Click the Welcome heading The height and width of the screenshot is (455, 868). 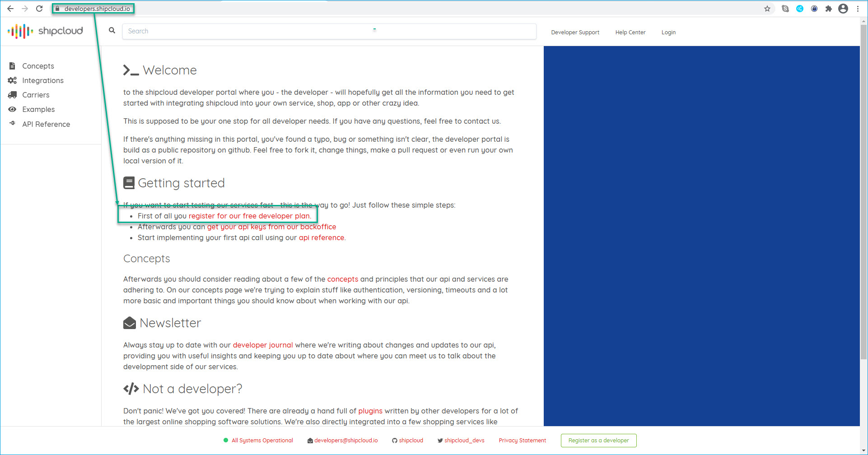[170, 70]
